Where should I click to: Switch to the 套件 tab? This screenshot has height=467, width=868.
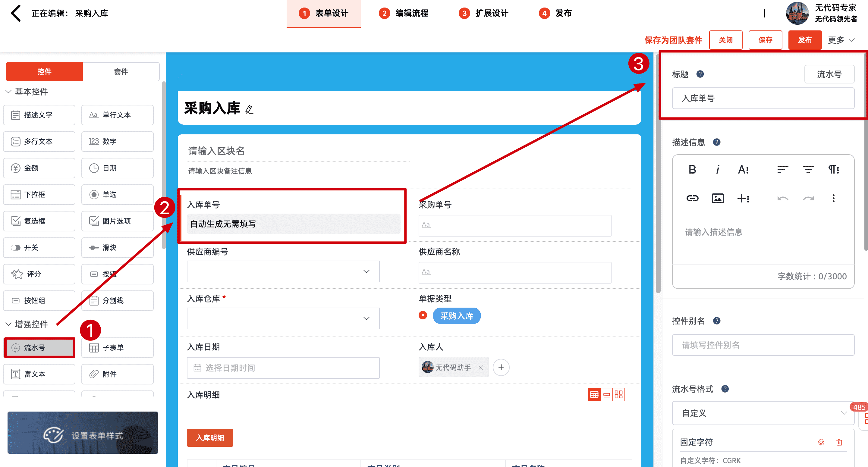tap(121, 71)
